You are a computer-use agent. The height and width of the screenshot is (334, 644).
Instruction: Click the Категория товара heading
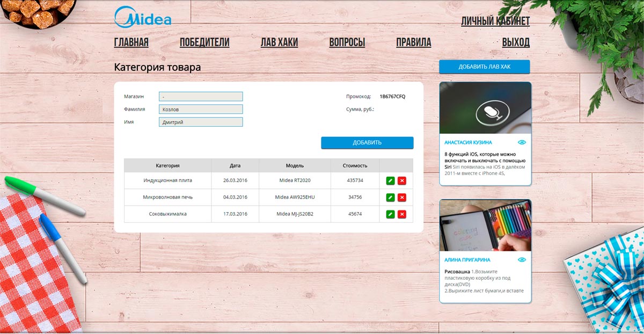(157, 68)
